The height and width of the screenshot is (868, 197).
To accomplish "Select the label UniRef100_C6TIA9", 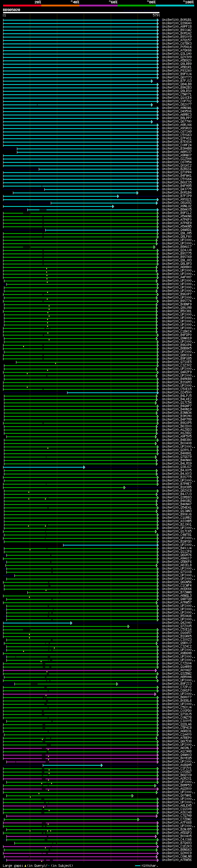I will point(177,132).
